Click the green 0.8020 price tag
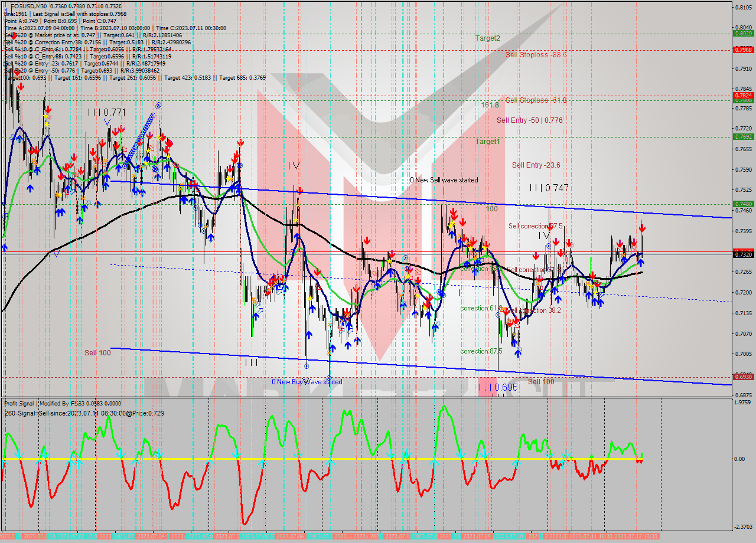This screenshot has height=543, width=756. [x=743, y=33]
